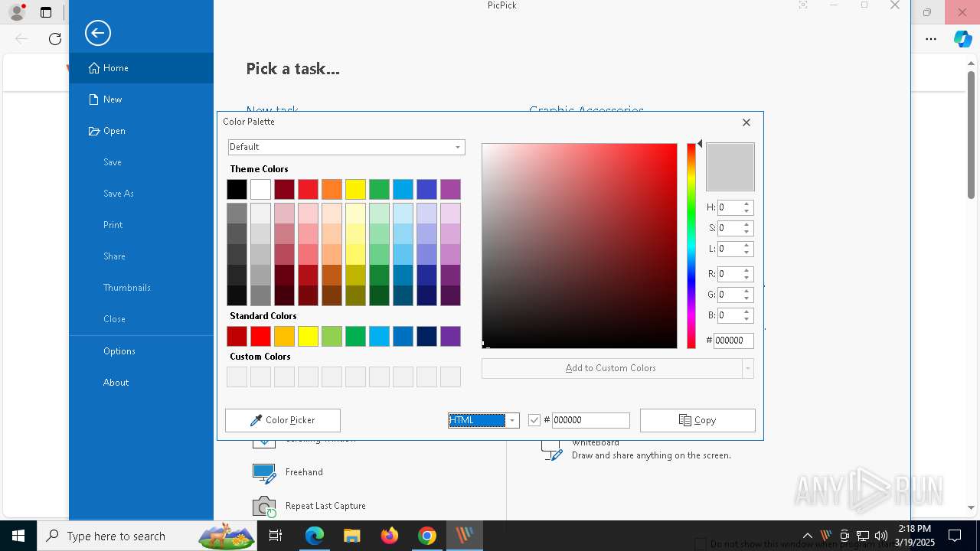980x551 pixels.
Task: Pick purple theme color swatch
Action: pos(450,189)
